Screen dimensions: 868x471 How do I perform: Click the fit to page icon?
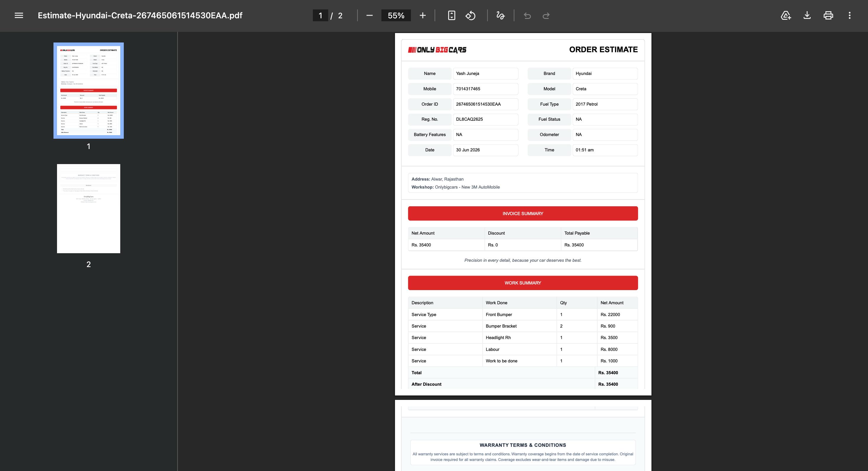(x=451, y=15)
